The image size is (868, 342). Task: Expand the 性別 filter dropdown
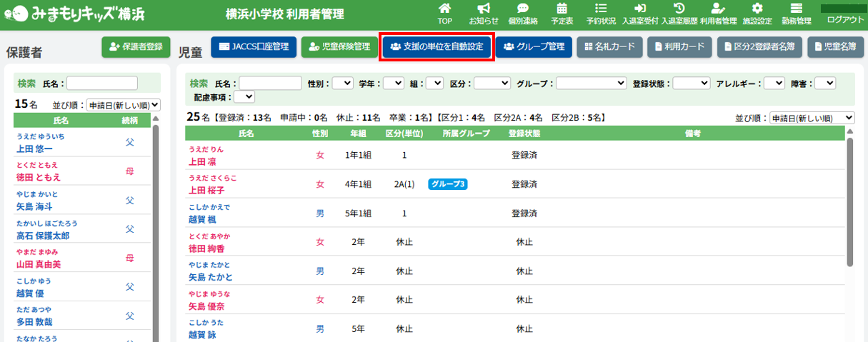(x=342, y=83)
